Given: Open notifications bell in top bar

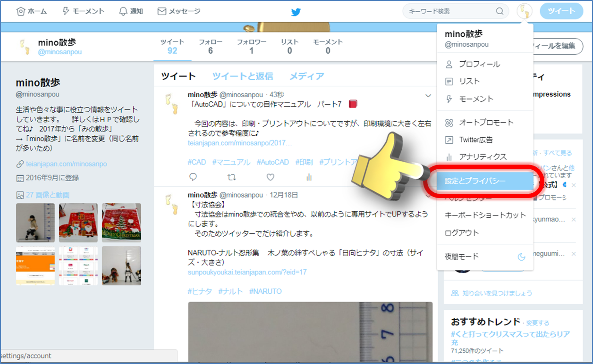Looking at the screenshot, I should (131, 11).
